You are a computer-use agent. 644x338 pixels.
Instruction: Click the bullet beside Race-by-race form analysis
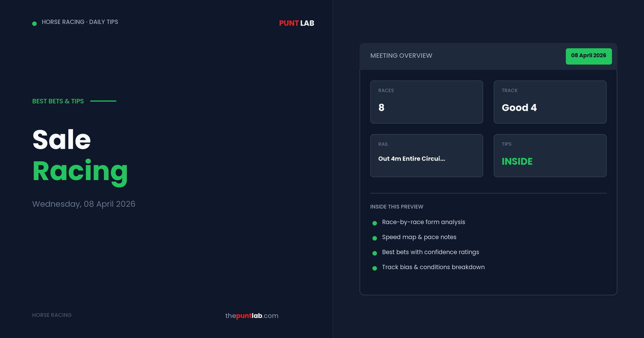coord(375,223)
